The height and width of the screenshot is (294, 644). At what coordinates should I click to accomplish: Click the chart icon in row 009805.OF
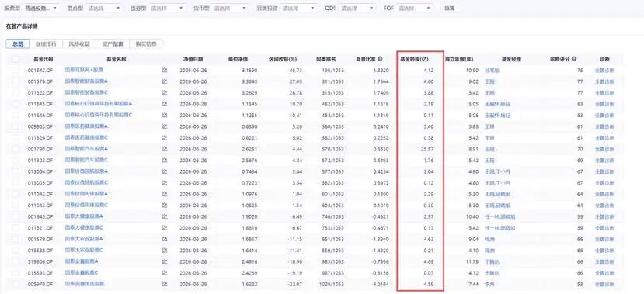(165, 126)
